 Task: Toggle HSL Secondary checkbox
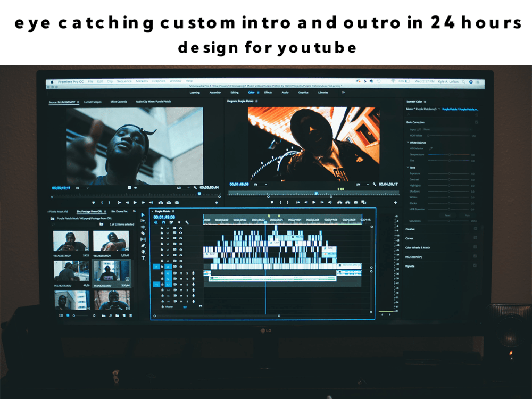point(475,256)
